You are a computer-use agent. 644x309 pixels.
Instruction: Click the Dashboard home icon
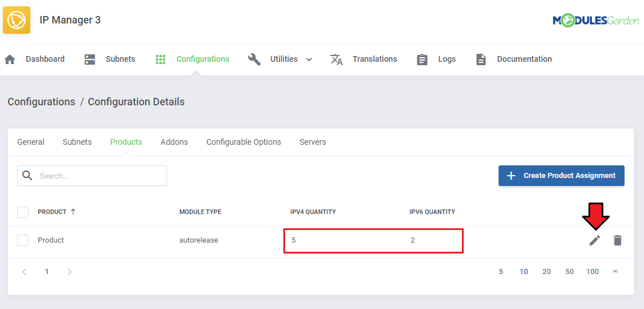pos(10,60)
